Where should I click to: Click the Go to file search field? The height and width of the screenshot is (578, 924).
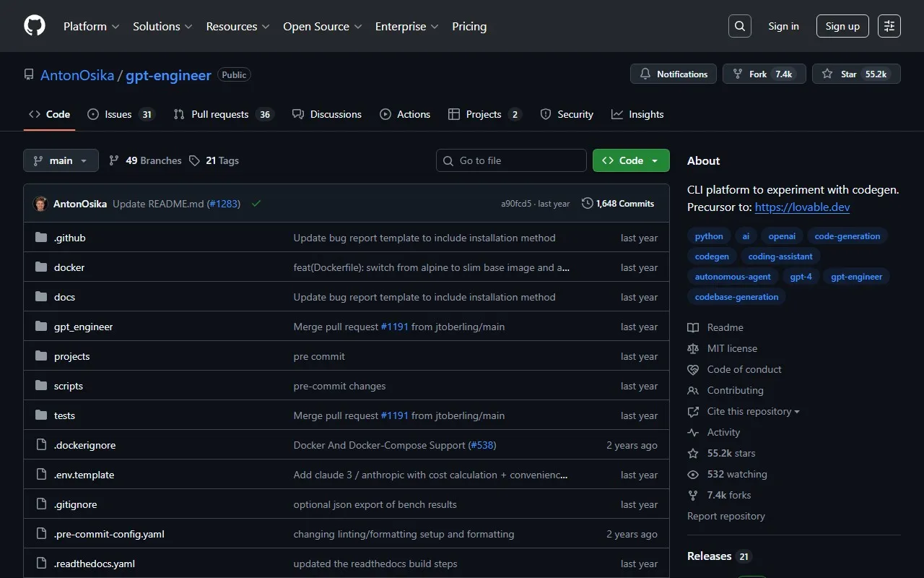[511, 160]
